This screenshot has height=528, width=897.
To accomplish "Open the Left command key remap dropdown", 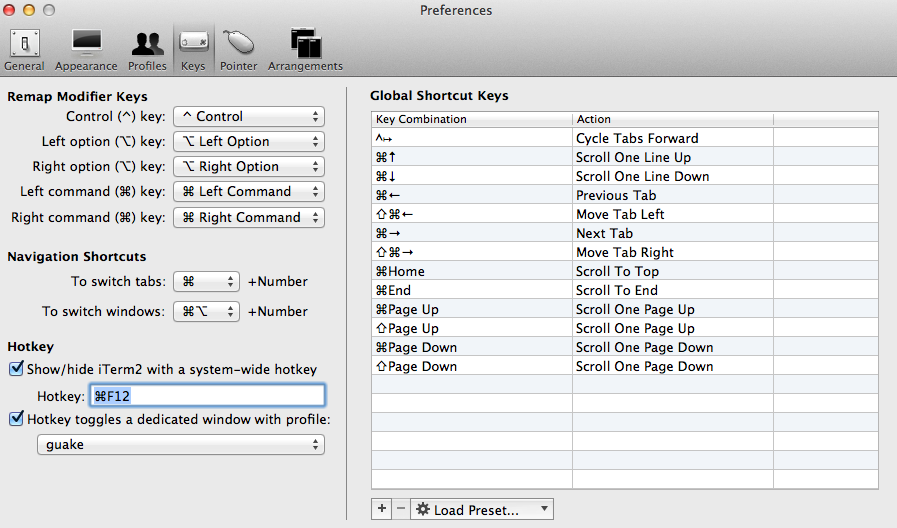I will click(x=249, y=192).
